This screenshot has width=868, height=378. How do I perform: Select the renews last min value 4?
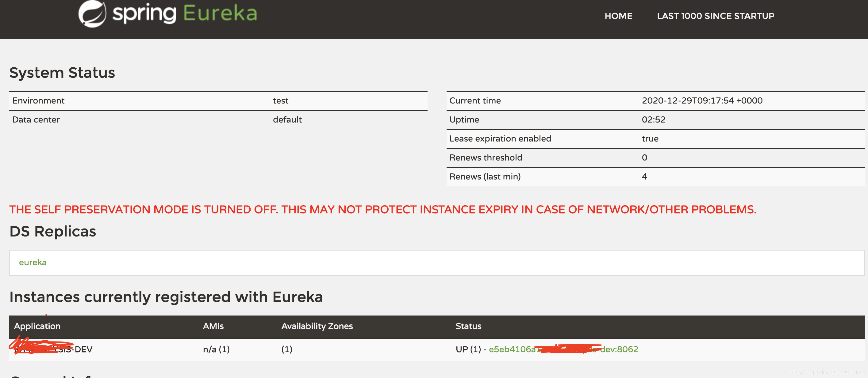tap(644, 176)
